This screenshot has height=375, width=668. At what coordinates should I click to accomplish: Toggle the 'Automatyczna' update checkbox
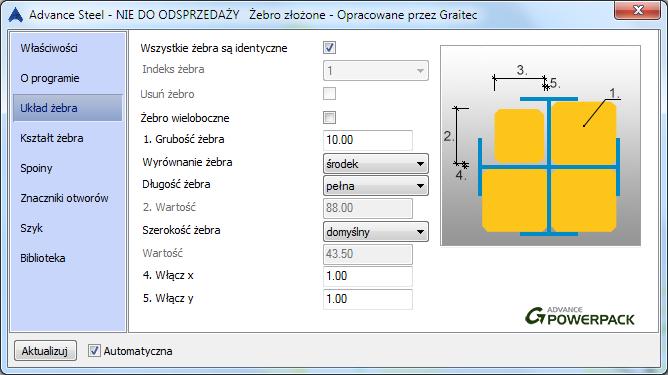[x=94, y=351]
